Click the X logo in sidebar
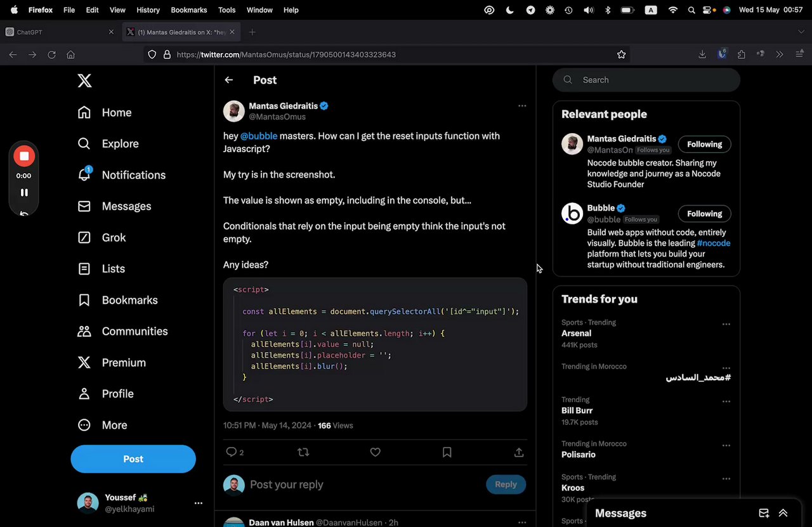Screen dimensions: 812x527 pyautogui.click(x=84, y=81)
